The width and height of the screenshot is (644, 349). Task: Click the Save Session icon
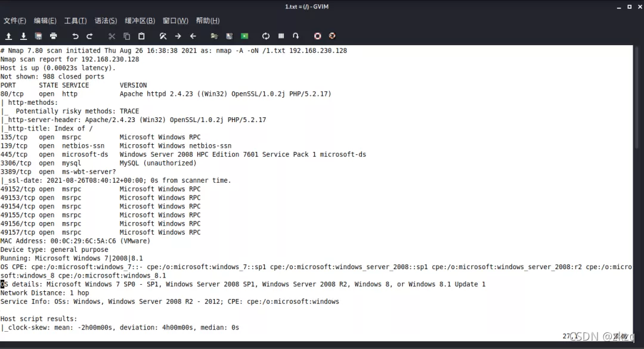[229, 36]
